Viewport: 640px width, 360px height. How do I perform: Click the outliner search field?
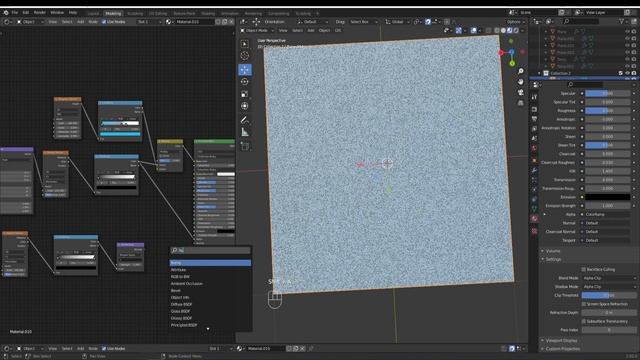580,21
